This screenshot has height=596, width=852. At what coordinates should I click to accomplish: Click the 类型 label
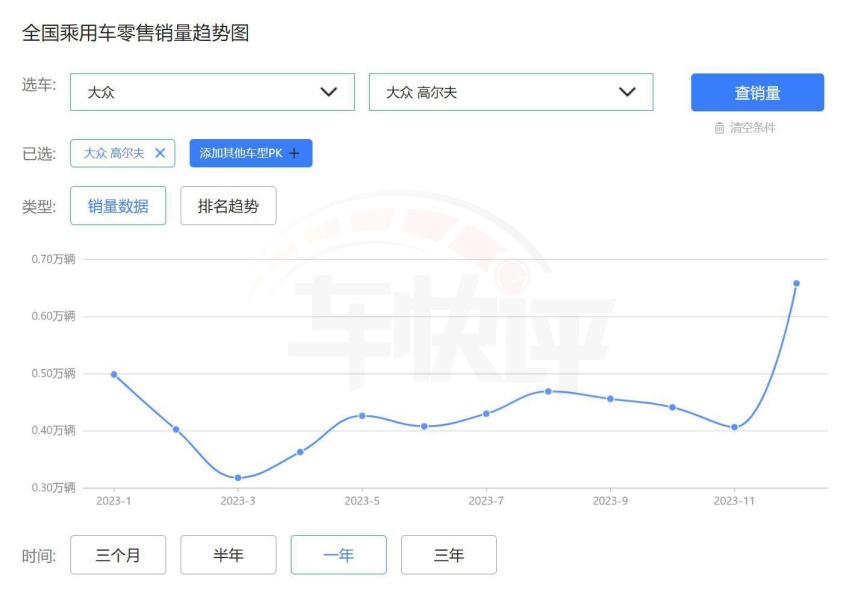click(x=39, y=206)
